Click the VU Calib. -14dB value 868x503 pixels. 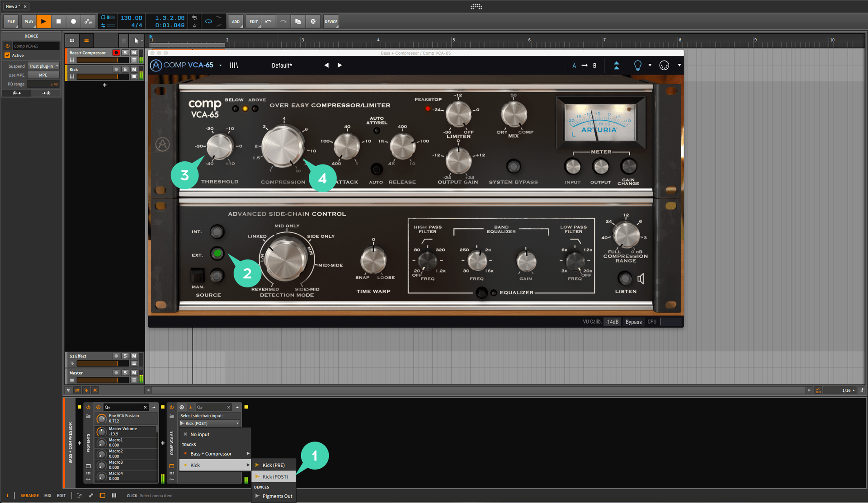click(x=612, y=322)
